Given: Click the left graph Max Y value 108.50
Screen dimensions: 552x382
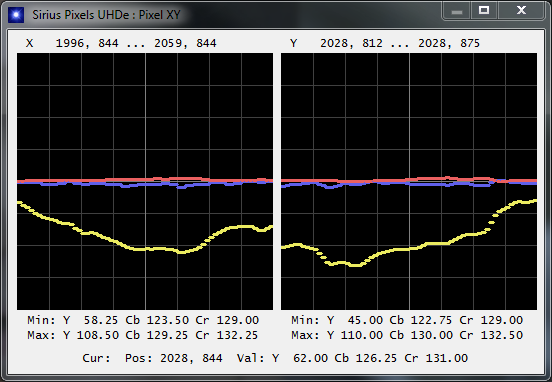Looking at the screenshot, I should (x=98, y=335).
